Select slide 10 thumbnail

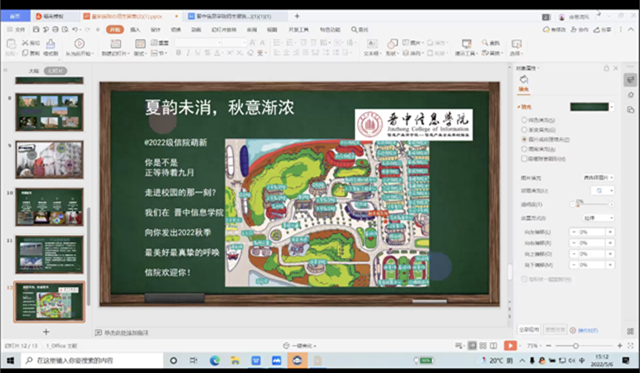pos(49,207)
